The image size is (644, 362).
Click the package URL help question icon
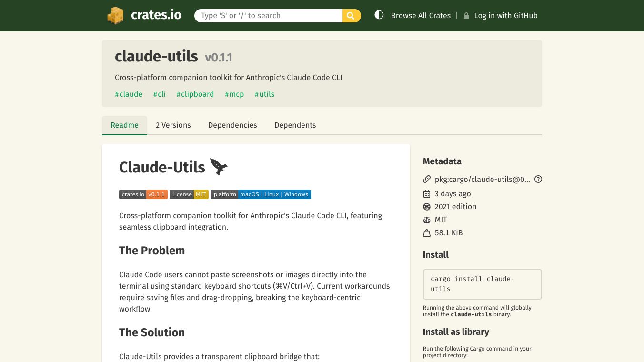538,180
